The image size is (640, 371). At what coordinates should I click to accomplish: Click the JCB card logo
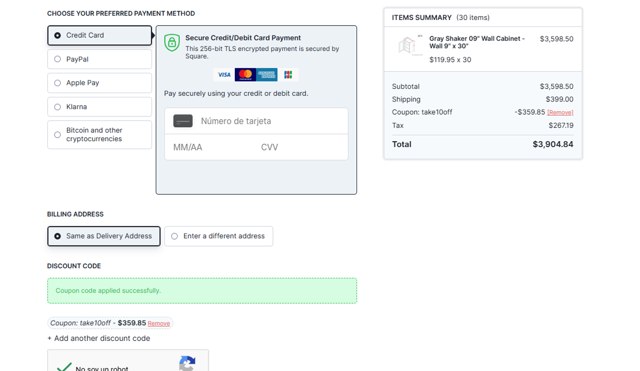(288, 75)
